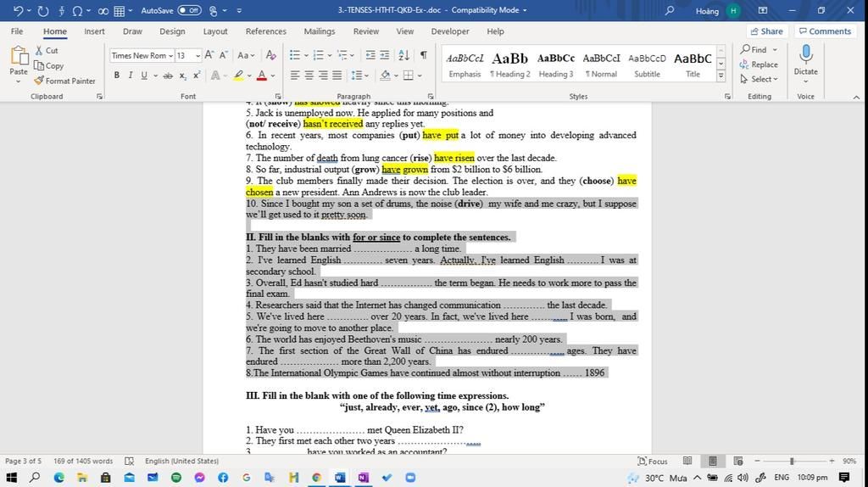Viewport: 868px width, 487px height.
Task: Switch to the References tab
Action: point(265,31)
